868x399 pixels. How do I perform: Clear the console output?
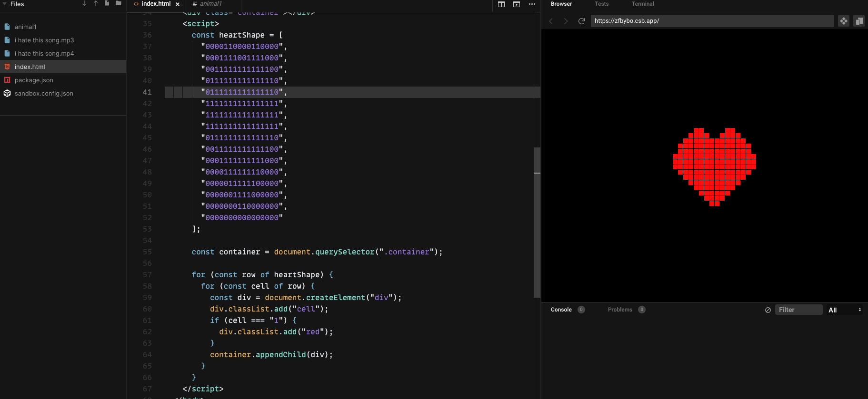(x=768, y=310)
